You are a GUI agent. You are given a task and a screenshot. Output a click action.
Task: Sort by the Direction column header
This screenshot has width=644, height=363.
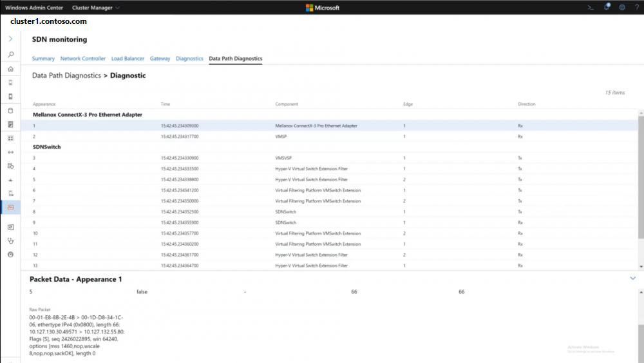(x=527, y=104)
